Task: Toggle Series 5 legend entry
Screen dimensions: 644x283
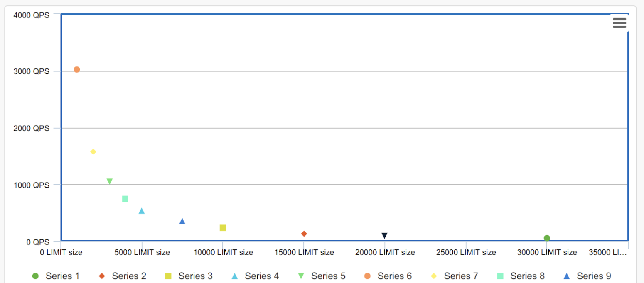Action: [x=328, y=276]
